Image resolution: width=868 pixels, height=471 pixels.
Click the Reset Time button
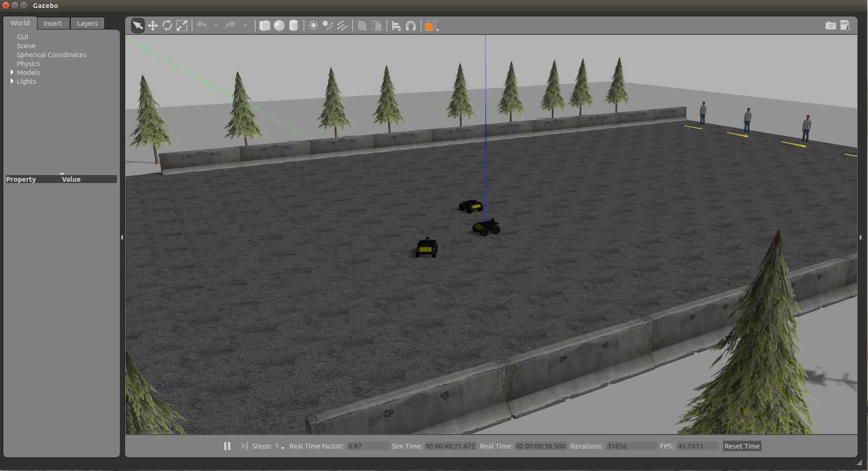pyautogui.click(x=742, y=446)
